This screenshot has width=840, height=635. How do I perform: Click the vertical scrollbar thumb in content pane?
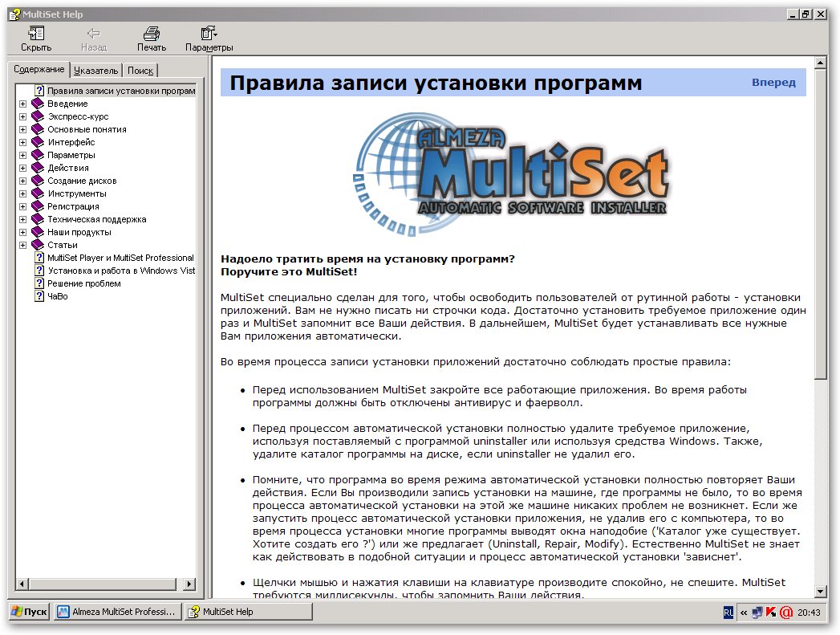click(x=820, y=224)
